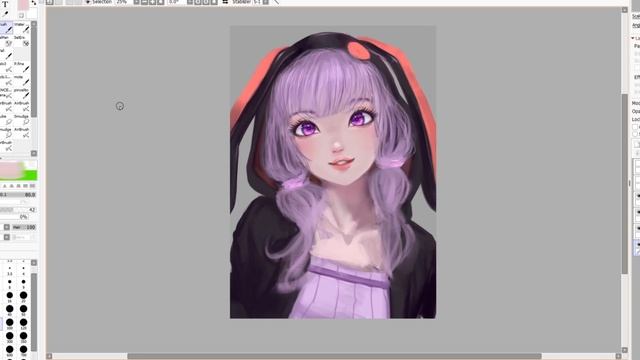Click the brush size slider showing 80.0
The height and width of the screenshot is (360, 640).
coord(18,195)
